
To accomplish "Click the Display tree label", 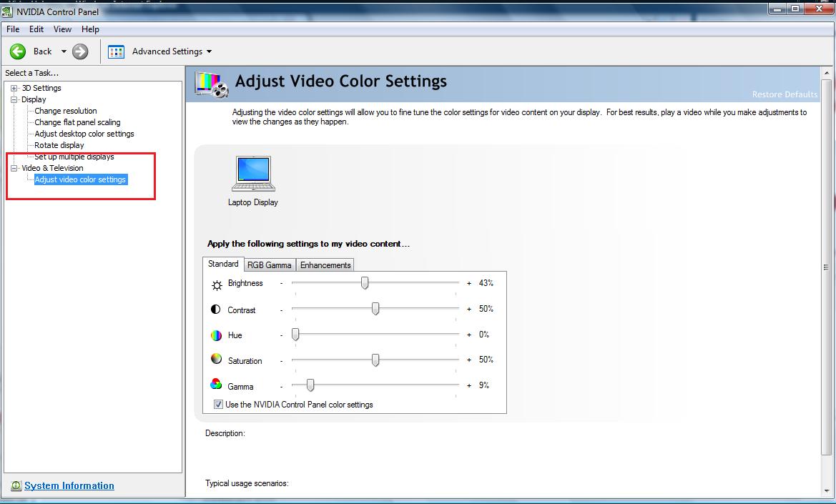I will (34, 99).
